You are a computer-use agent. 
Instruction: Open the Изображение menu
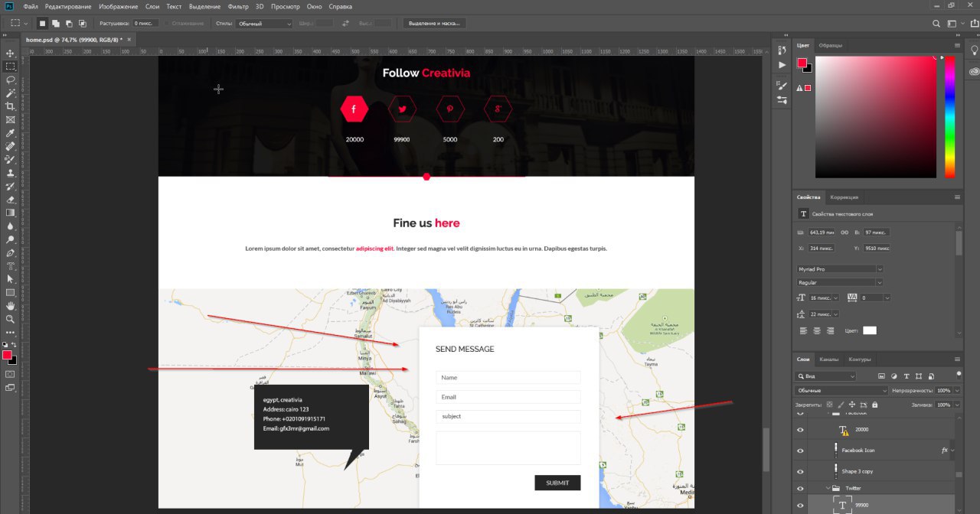[x=118, y=6]
